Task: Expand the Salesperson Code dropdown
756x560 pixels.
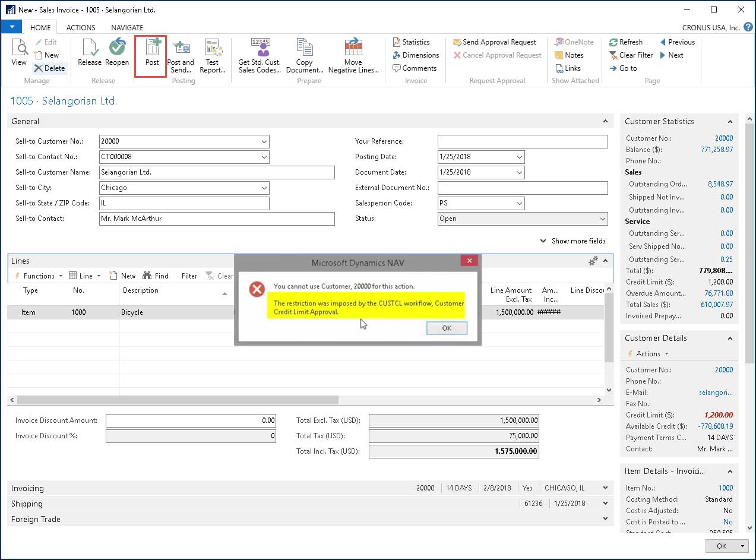Action: [519, 204]
